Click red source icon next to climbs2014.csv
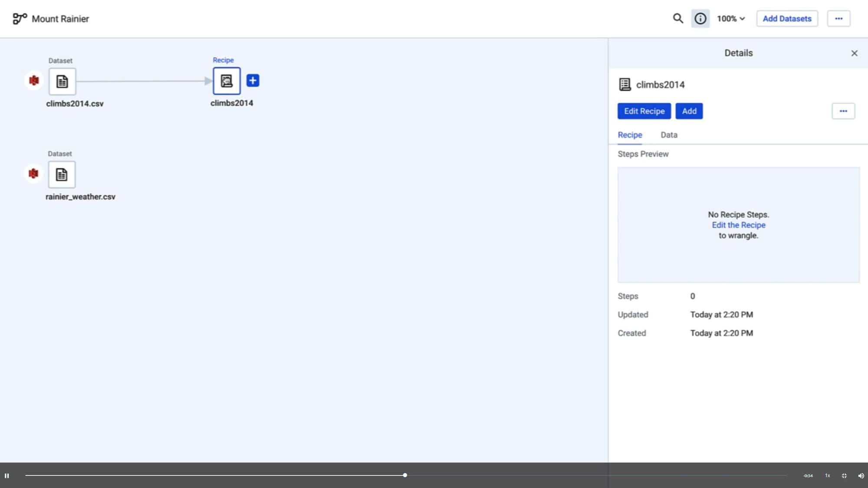The image size is (868, 488). 34,81
